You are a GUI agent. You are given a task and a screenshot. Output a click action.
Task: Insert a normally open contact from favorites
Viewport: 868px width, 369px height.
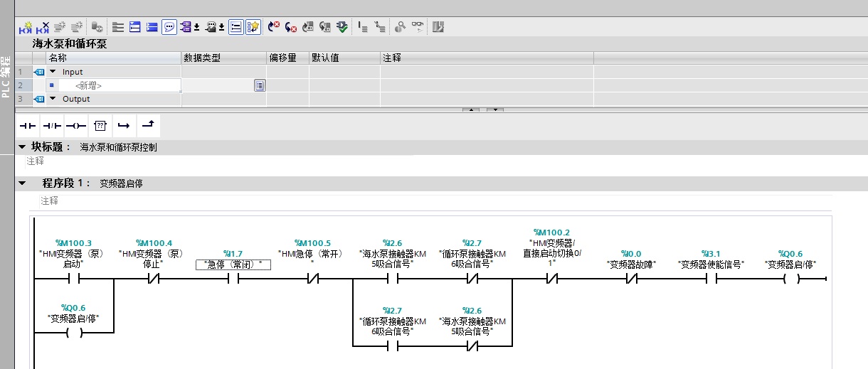[x=28, y=126]
